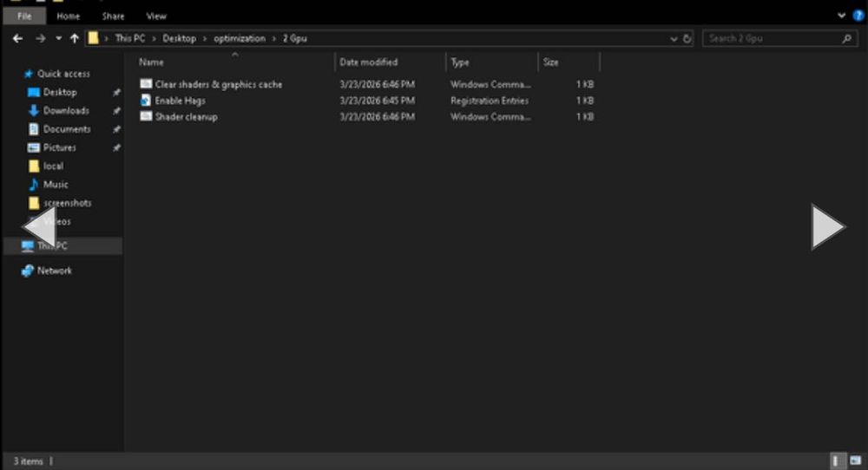Click the Enable Hags registry icon
This screenshot has width=868, height=470.
[146, 100]
